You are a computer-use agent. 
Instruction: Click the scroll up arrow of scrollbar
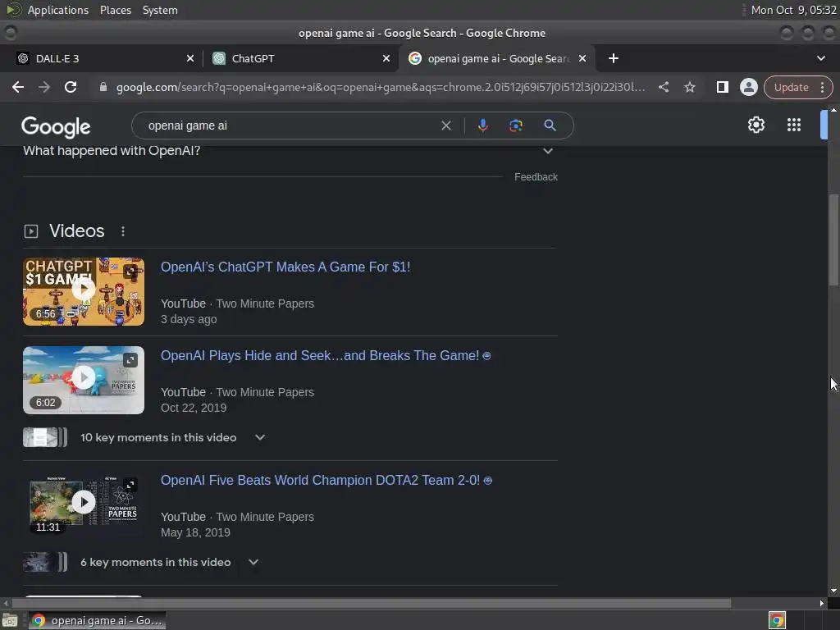(x=833, y=110)
